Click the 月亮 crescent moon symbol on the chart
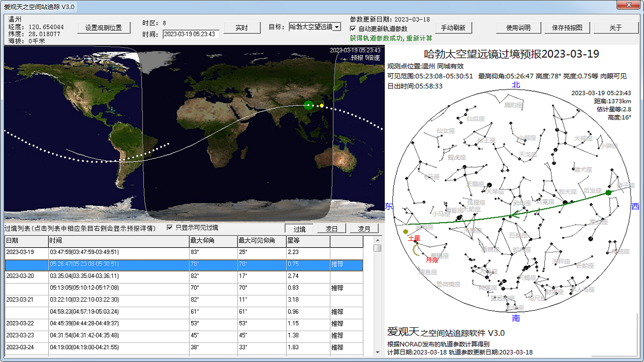The height and width of the screenshot is (362, 644). coord(415,250)
